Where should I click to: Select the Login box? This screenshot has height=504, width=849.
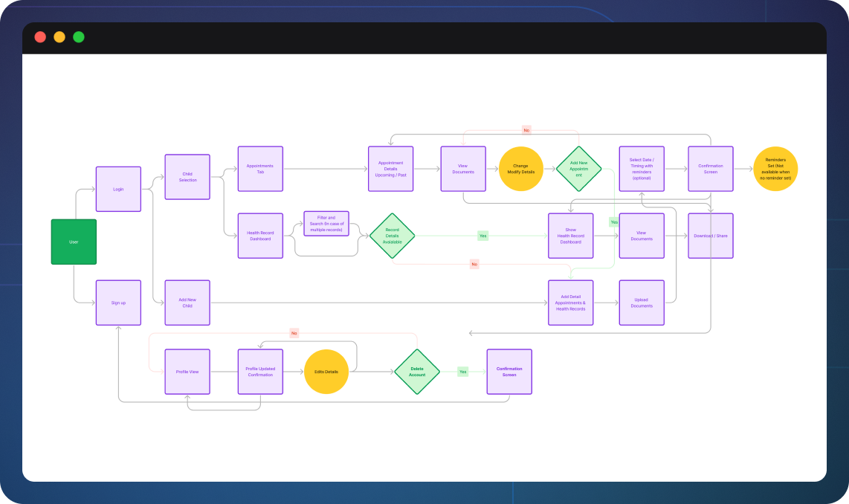(118, 189)
